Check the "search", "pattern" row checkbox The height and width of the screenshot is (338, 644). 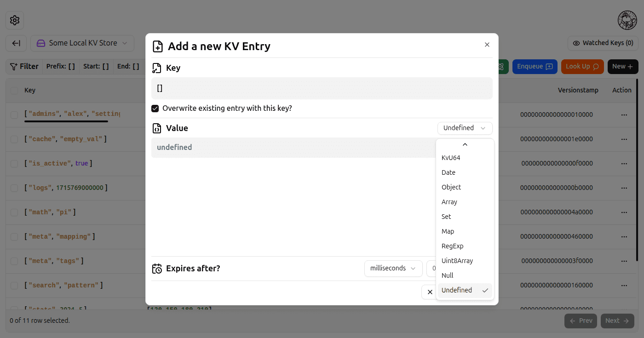(14, 285)
